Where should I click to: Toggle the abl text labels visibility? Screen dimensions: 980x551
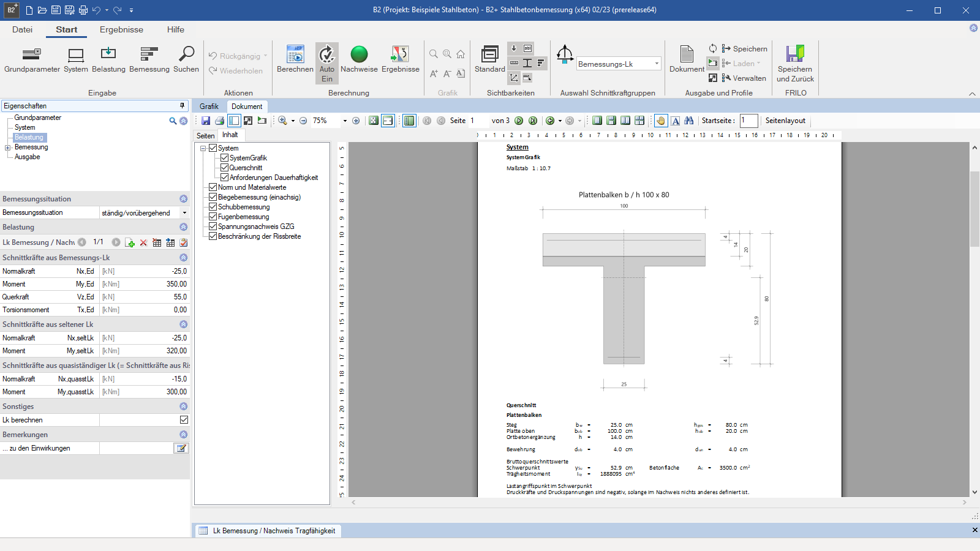[x=527, y=48]
